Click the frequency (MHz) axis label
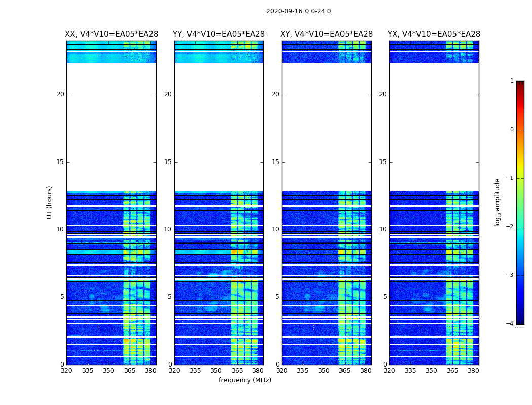The height and width of the screenshot is (405, 532). (245, 380)
